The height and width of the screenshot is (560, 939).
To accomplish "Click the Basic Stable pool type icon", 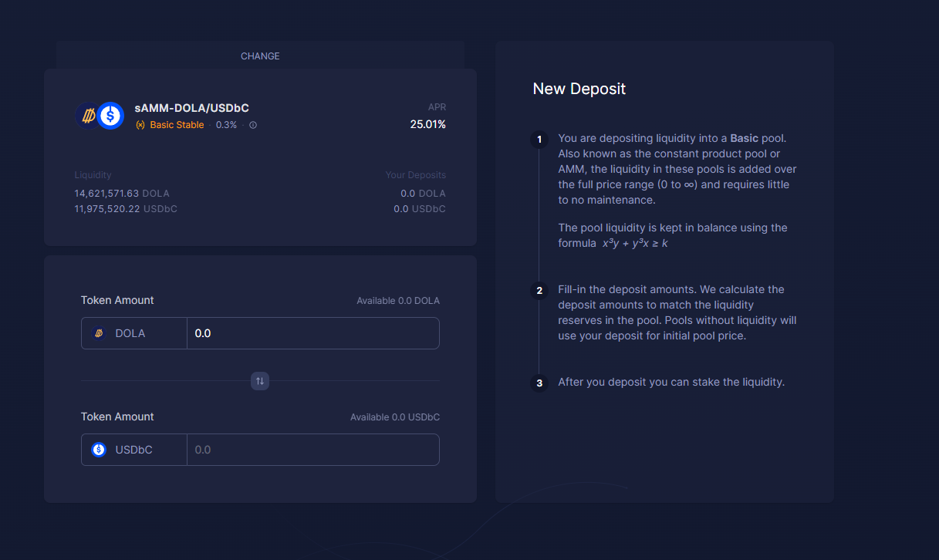I will [x=140, y=125].
